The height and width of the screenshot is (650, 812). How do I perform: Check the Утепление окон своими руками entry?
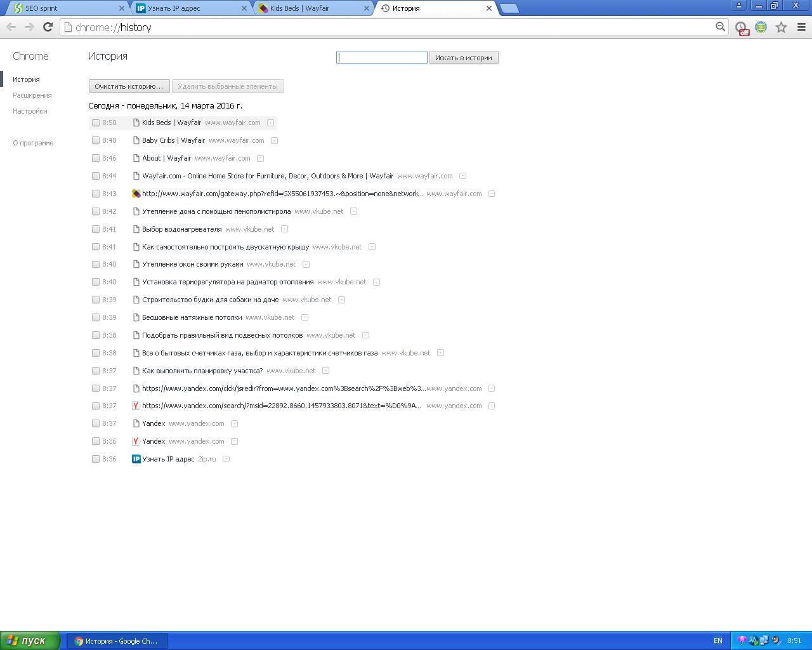coord(96,264)
